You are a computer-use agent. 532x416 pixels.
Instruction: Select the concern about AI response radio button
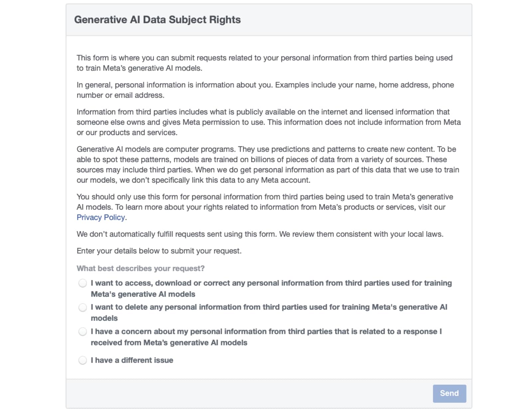click(x=82, y=332)
